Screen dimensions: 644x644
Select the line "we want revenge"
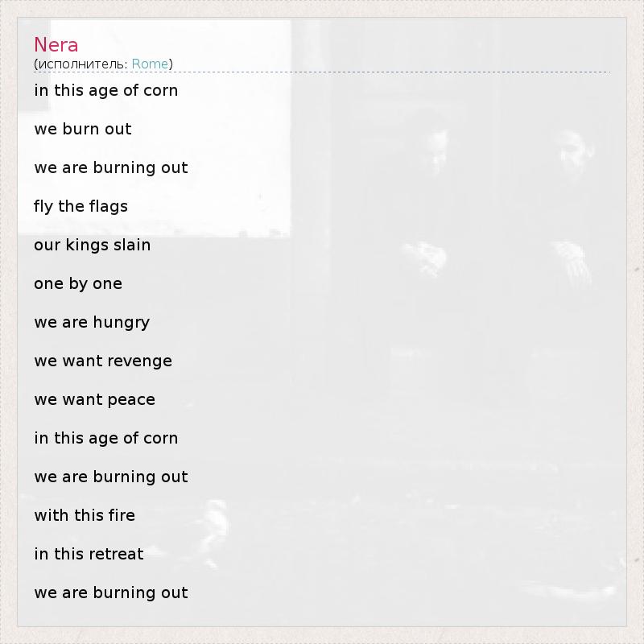click(103, 361)
